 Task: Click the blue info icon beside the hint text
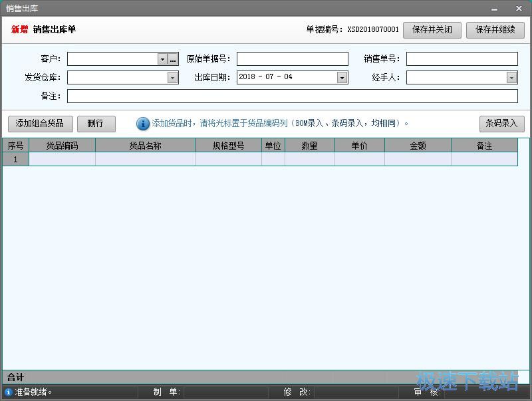(143, 124)
